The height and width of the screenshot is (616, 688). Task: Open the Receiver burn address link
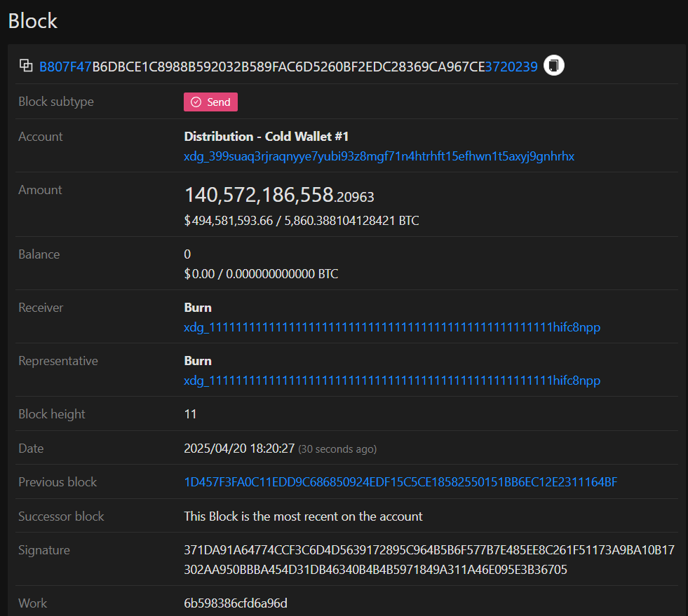tap(391, 327)
